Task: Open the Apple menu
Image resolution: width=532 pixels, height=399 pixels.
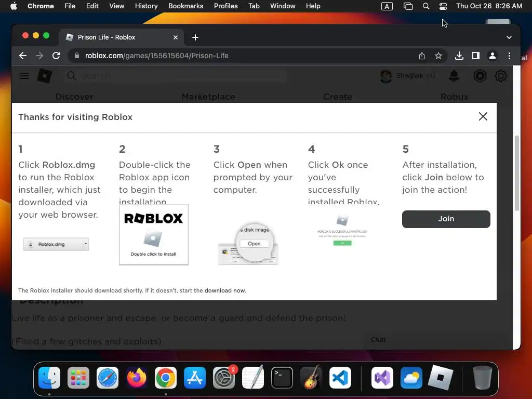Action: [14, 6]
